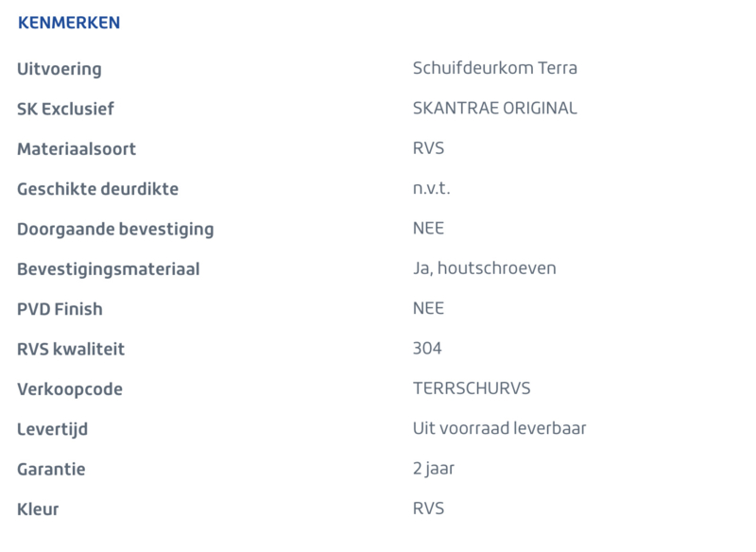Viewport: 756px width, 552px height.
Task: Select the Materiaalsoort label
Action: (77, 149)
